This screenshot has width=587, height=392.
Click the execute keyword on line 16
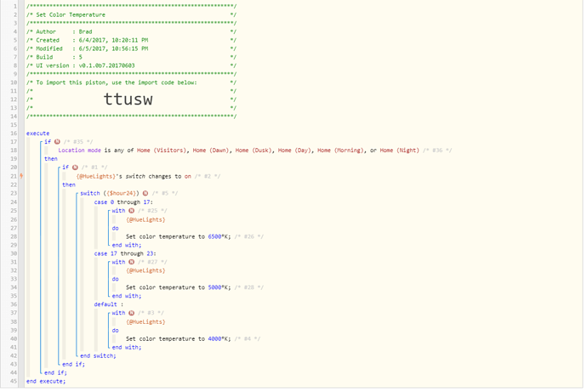click(37, 134)
